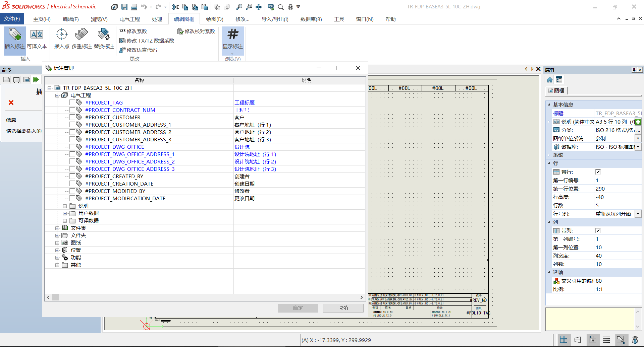
Task: Click the 分类 browse ellipsis button
Action: [x=638, y=130]
